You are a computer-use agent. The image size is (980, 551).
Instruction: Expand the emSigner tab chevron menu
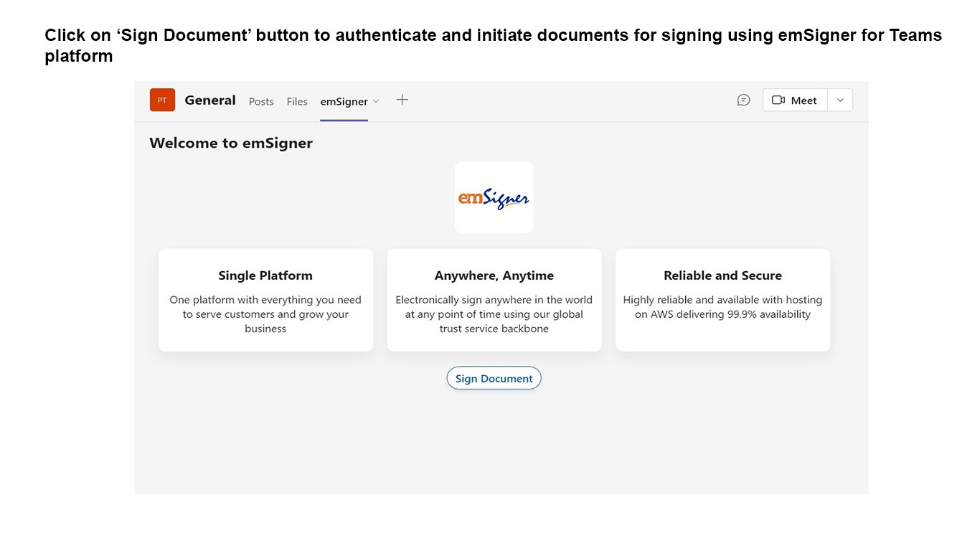coord(376,101)
